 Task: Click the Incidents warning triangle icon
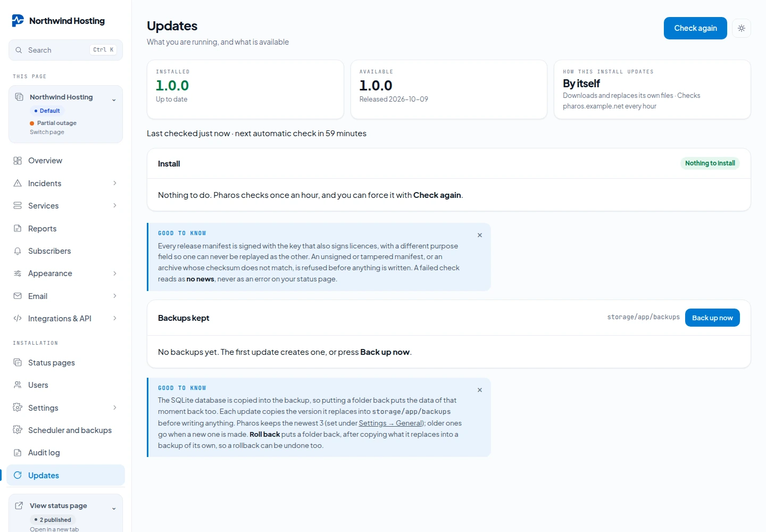[x=18, y=183]
